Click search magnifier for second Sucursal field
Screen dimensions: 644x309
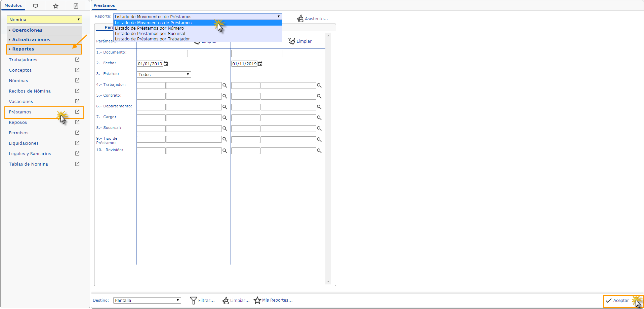click(319, 129)
